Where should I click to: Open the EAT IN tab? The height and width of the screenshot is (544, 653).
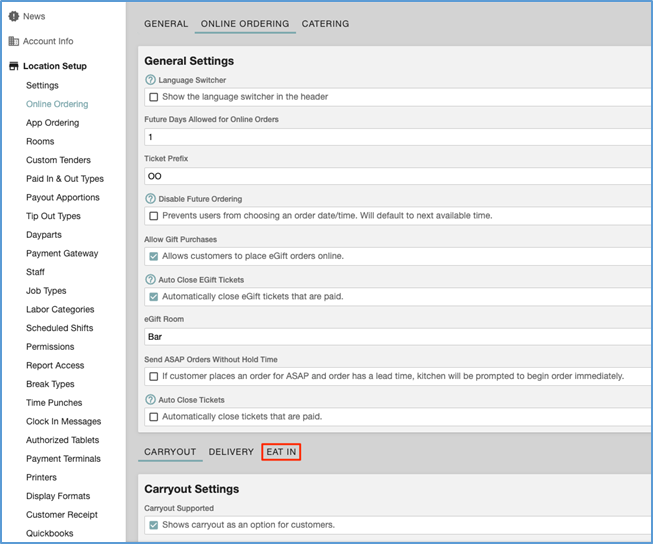point(281,452)
